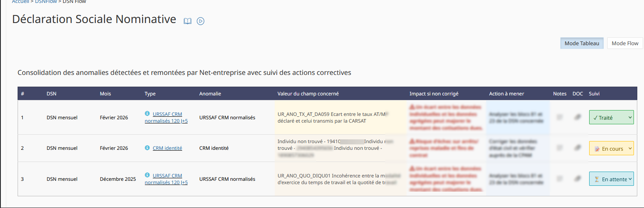Click the info icon beside CRM identité link

pyautogui.click(x=147, y=148)
